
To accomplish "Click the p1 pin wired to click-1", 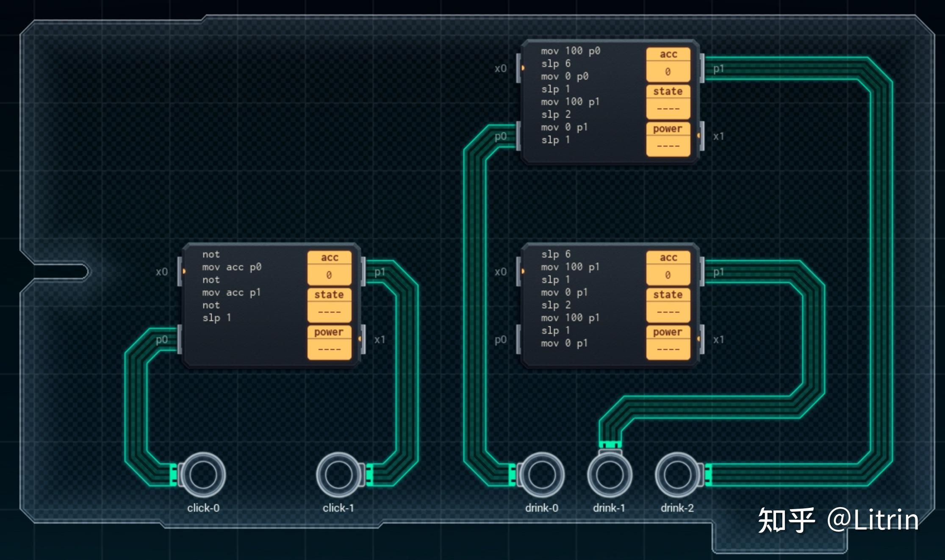I will tap(363, 271).
